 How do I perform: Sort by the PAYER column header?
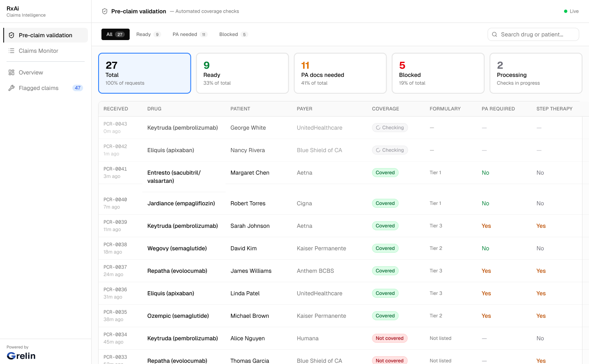[304, 109]
